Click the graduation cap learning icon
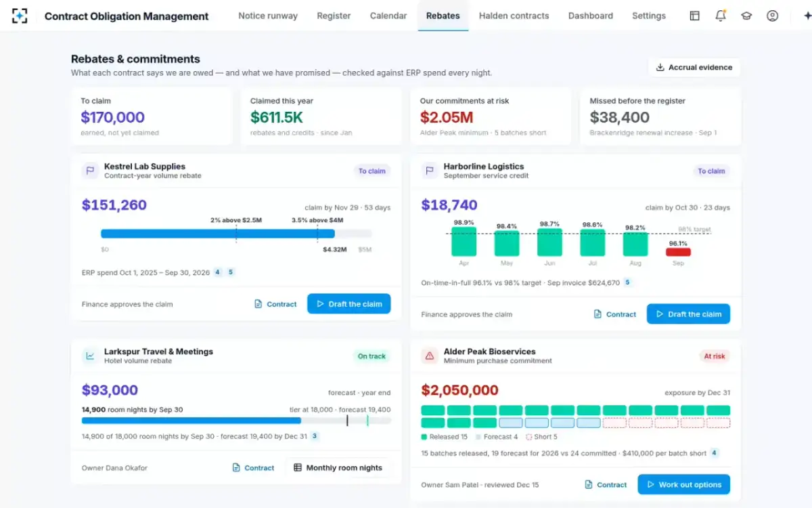Viewport: 812px width, 508px height. click(746, 16)
